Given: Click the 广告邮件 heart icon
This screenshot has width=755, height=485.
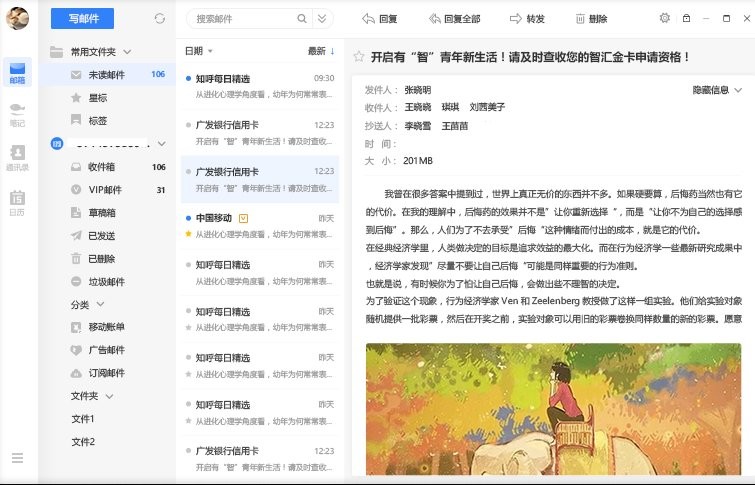Looking at the screenshot, I should pos(76,350).
